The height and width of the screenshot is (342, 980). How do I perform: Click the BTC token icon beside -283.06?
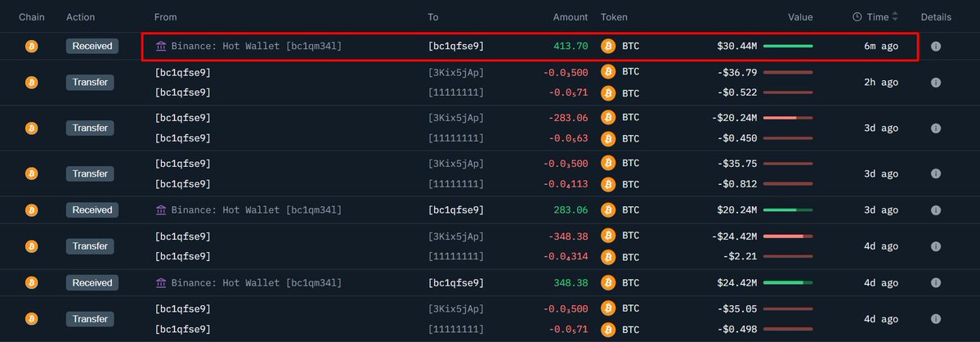(608, 118)
